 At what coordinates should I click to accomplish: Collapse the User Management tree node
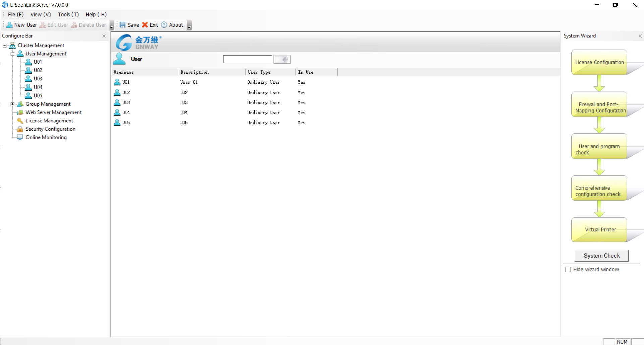(x=12, y=54)
